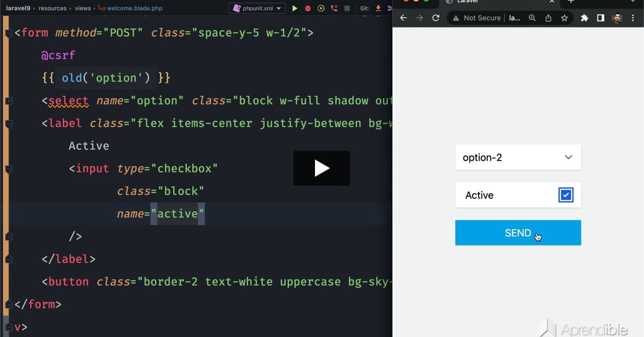Uncheck the Active checkbox
The height and width of the screenshot is (337, 644).
click(x=566, y=195)
